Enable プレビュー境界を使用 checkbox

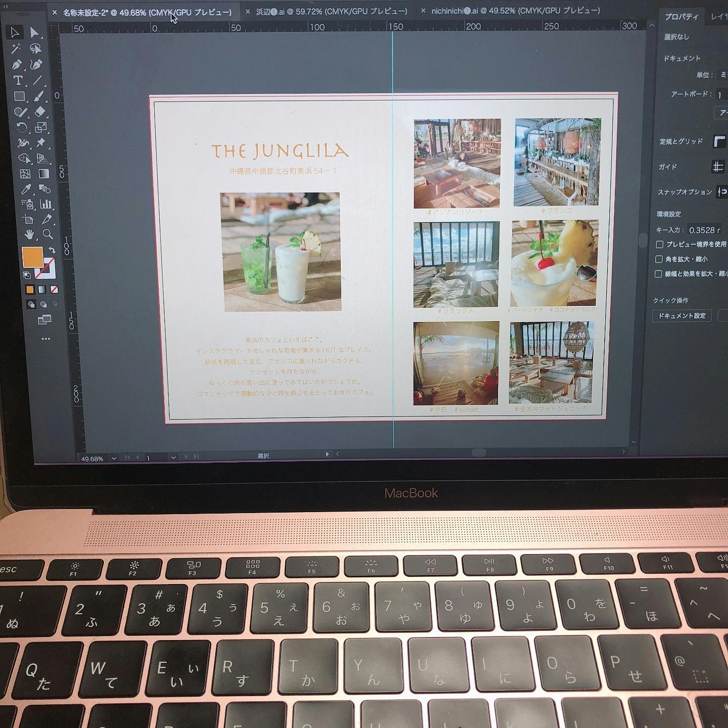[659, 244]
